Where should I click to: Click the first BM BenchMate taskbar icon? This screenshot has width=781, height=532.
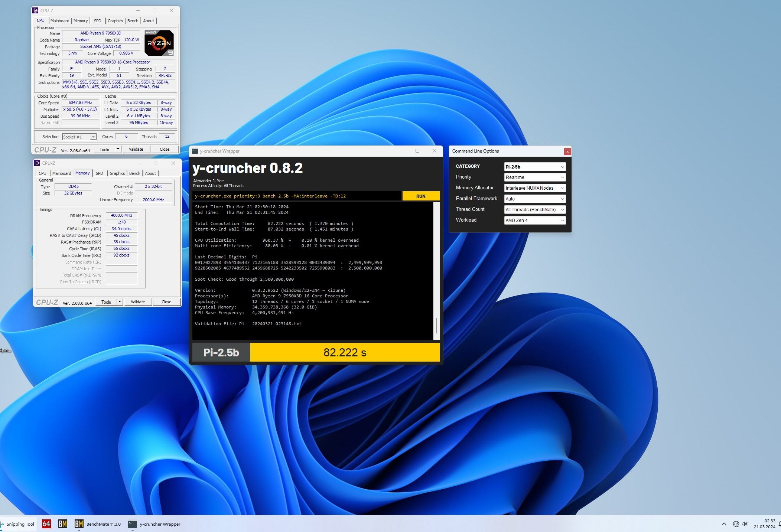pos(63,524)
